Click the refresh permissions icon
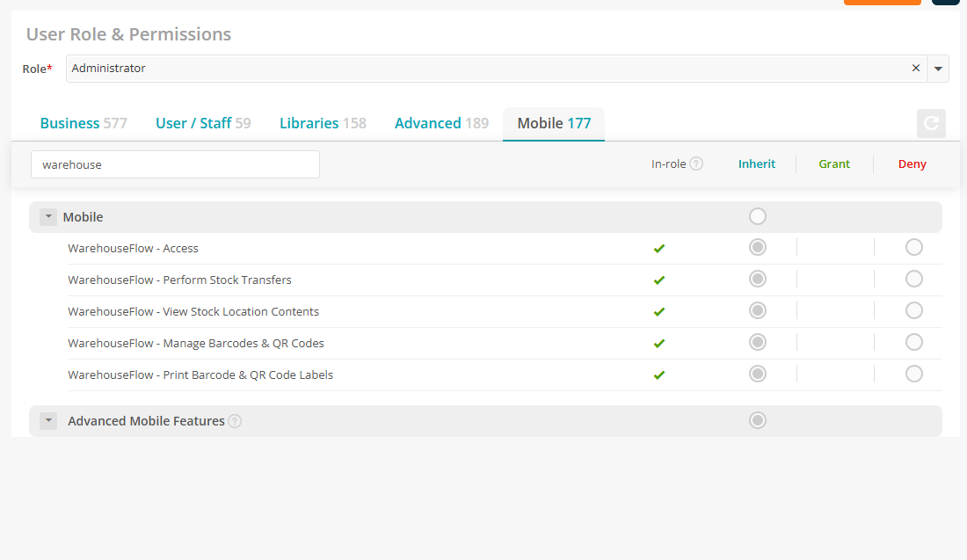 pos(931,123)
